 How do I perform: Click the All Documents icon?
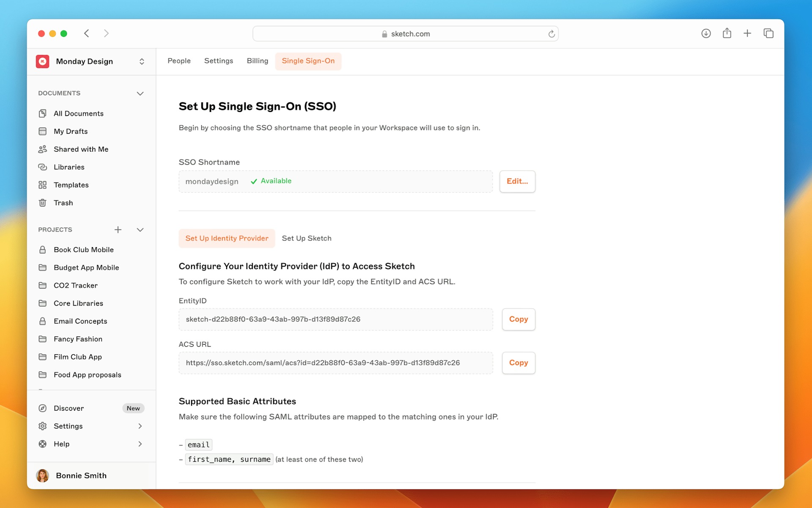(x=42, y=113)
